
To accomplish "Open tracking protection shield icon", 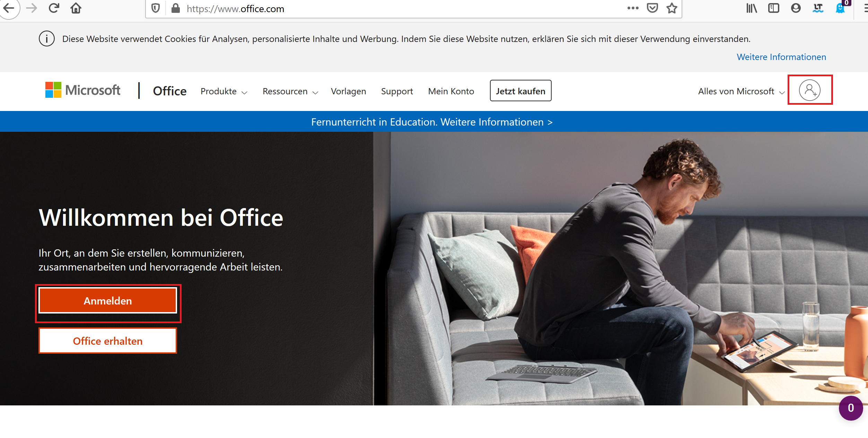I will tap(156, 8).
